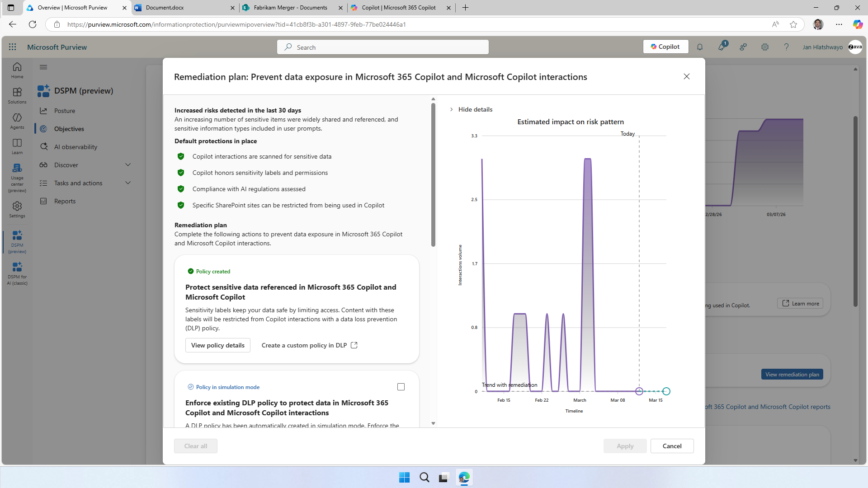Close the remediation plan dialog
The height and width of the screenshot is (488, 868).
coord(687,77)
